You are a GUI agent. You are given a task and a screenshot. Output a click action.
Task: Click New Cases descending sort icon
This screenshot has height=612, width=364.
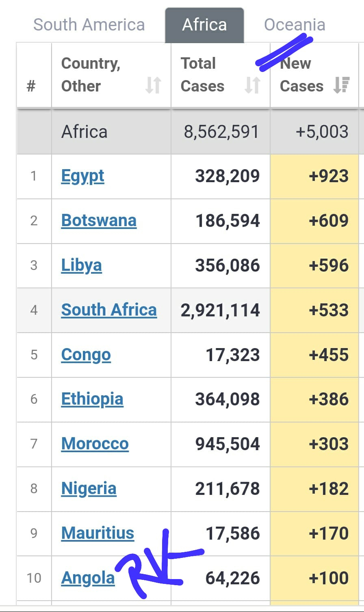pos(341,85)
